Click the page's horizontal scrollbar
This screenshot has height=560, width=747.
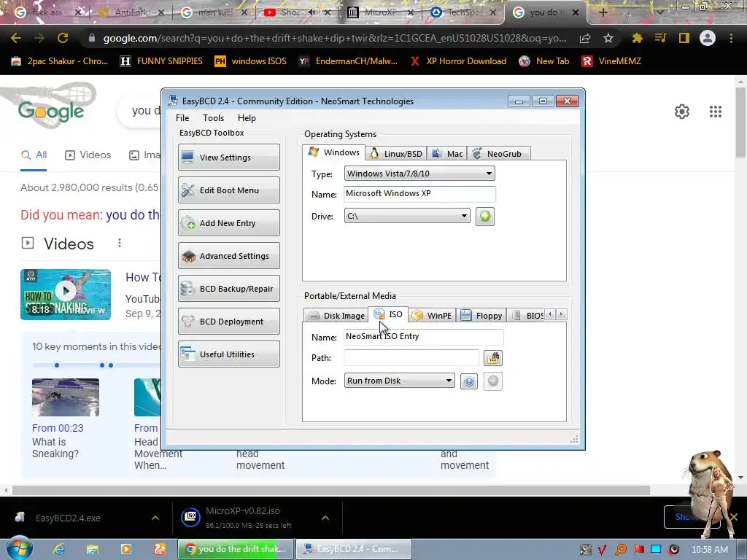331,491
